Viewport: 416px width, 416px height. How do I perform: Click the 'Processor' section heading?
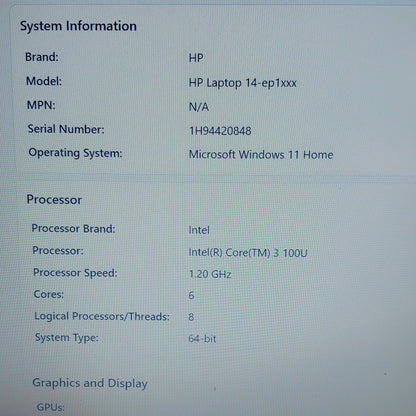coord(54,200)
